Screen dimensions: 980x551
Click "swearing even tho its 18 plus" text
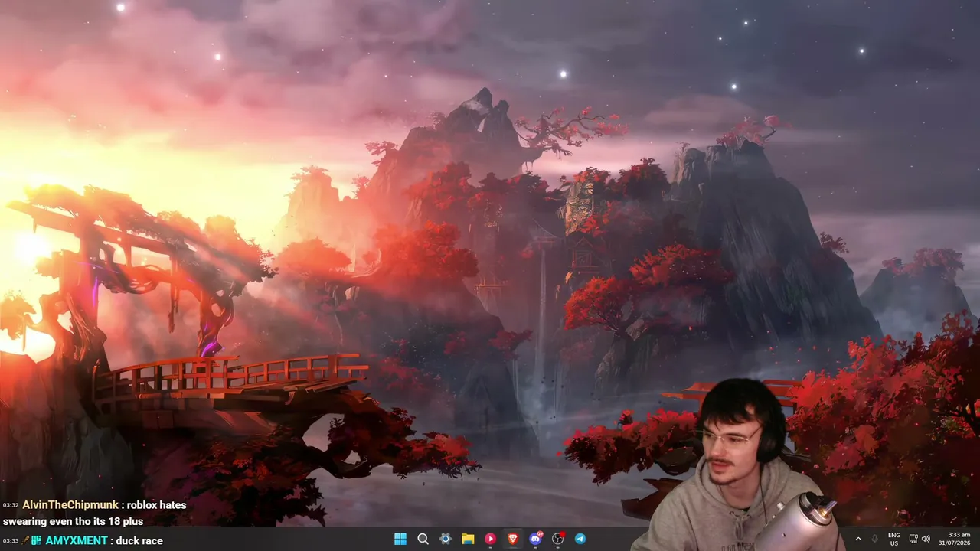73,521
